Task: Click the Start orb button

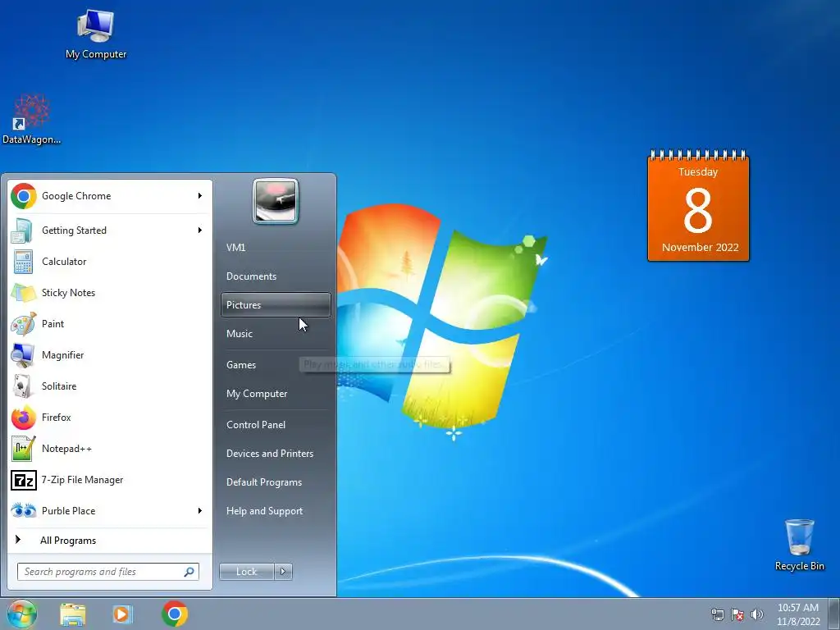Action: coord(22,614)
